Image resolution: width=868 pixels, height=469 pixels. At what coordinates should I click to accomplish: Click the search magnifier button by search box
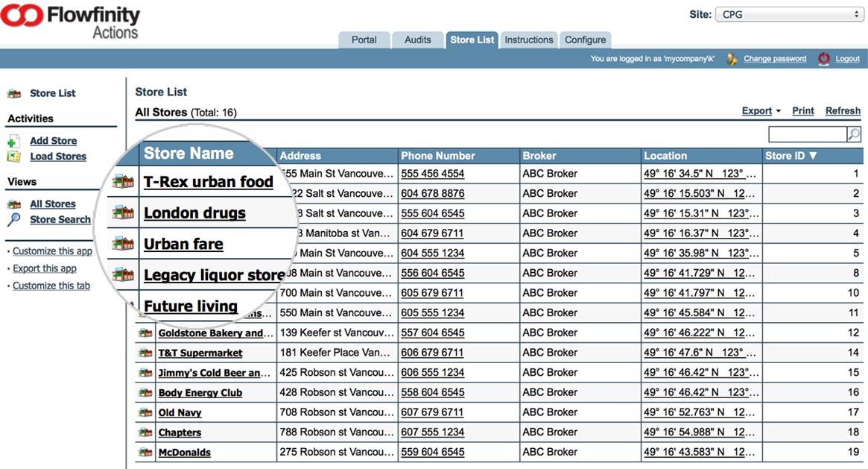(x=854, y=134)
